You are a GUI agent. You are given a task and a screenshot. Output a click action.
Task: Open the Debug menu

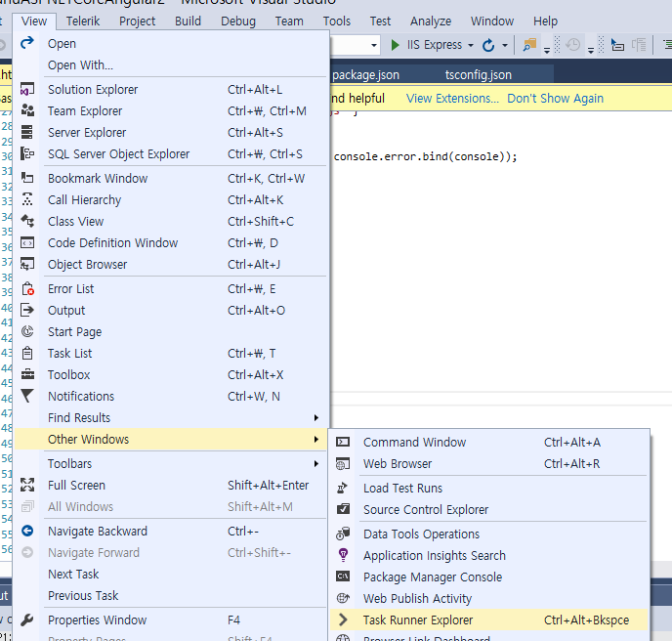click(x=238, y=21)
